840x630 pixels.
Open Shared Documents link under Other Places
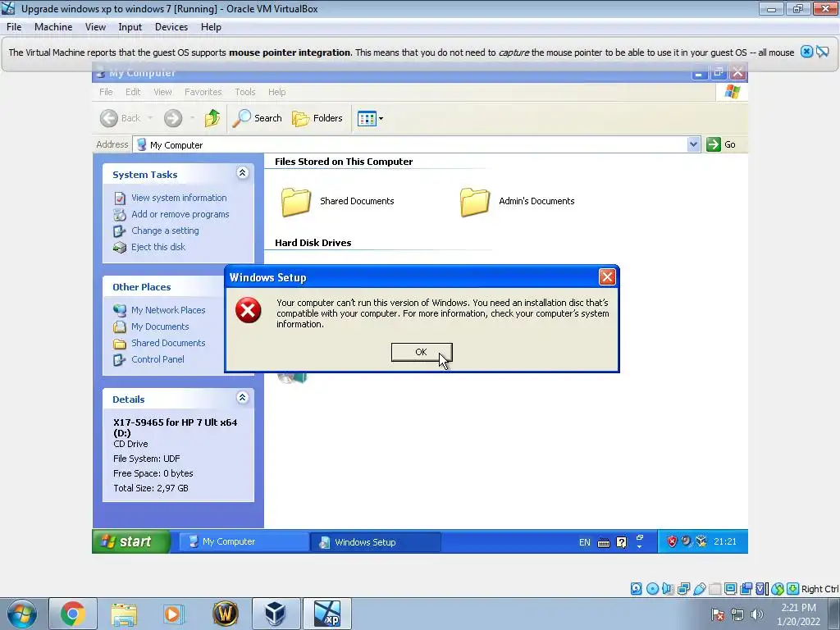point(168,343)
